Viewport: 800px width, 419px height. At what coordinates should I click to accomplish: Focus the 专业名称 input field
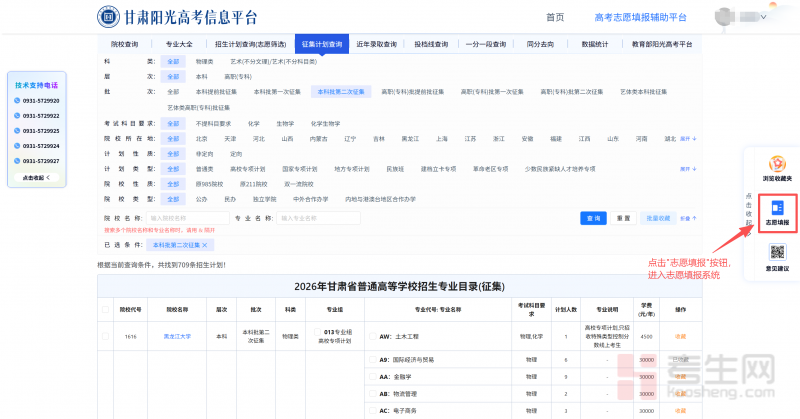(x=318, y=218)
